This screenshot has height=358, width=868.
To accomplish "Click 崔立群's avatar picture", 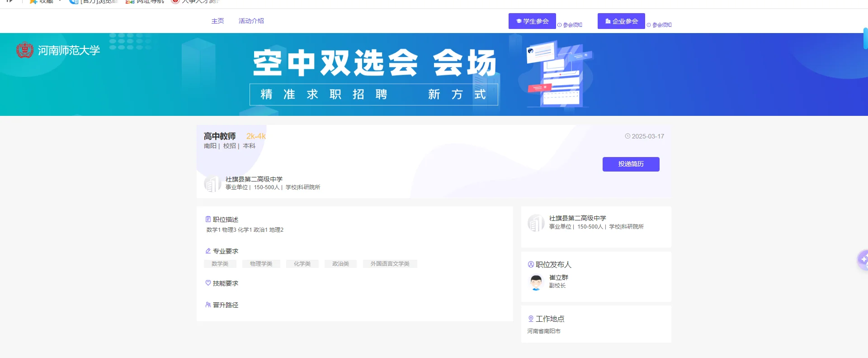I will (x=536, y=282).
